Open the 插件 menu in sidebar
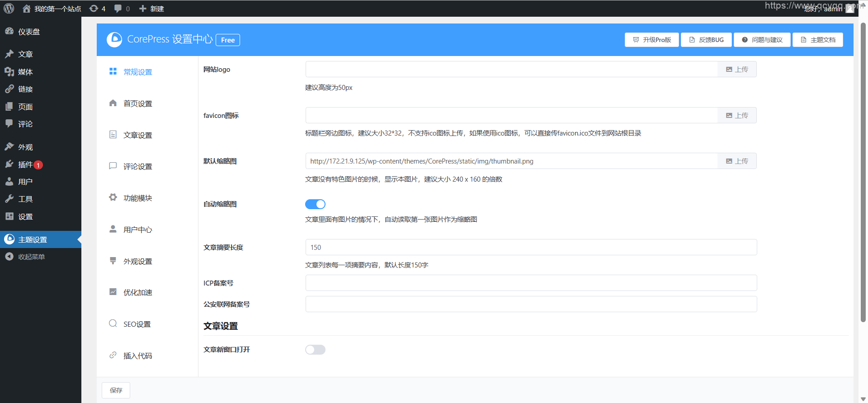The width and height of the screenshot is (868, 403). (25, 164)
